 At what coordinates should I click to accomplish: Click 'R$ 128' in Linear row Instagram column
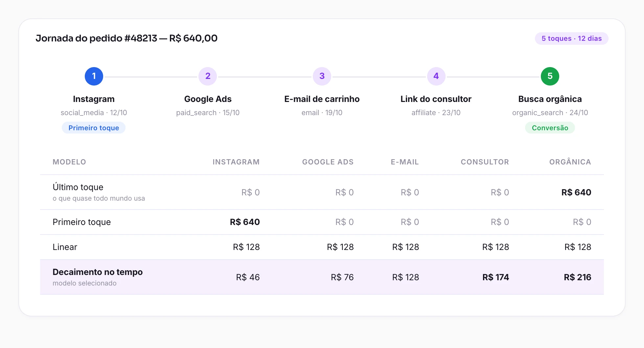(246, 247)
